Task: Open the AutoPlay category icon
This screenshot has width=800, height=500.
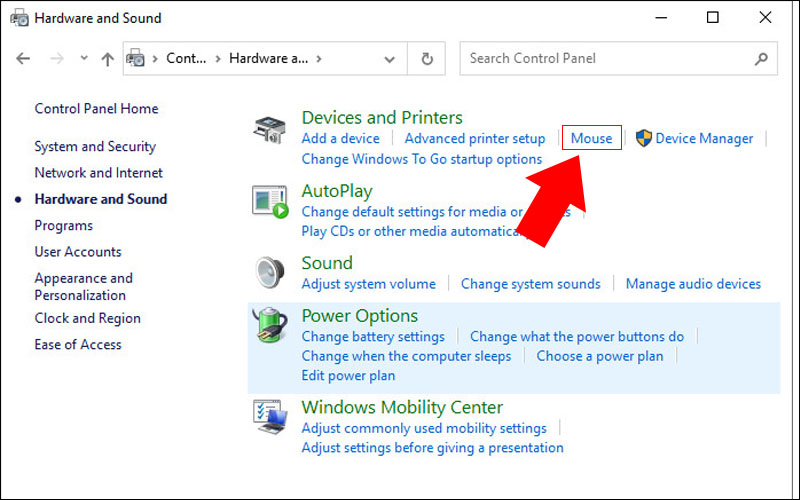Action: [270, 202]
